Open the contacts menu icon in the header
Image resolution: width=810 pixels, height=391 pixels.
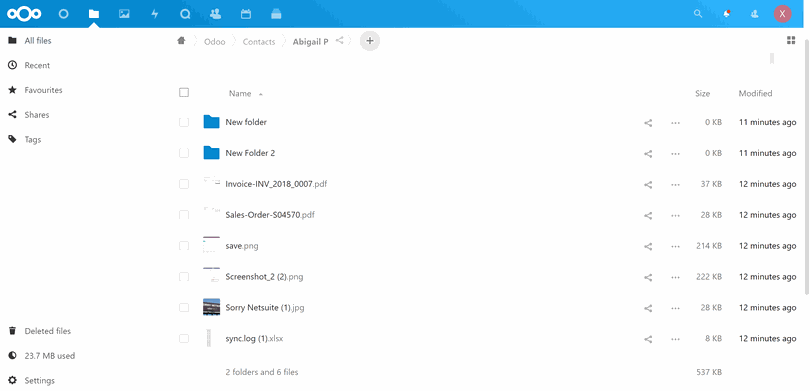(755, 14)
